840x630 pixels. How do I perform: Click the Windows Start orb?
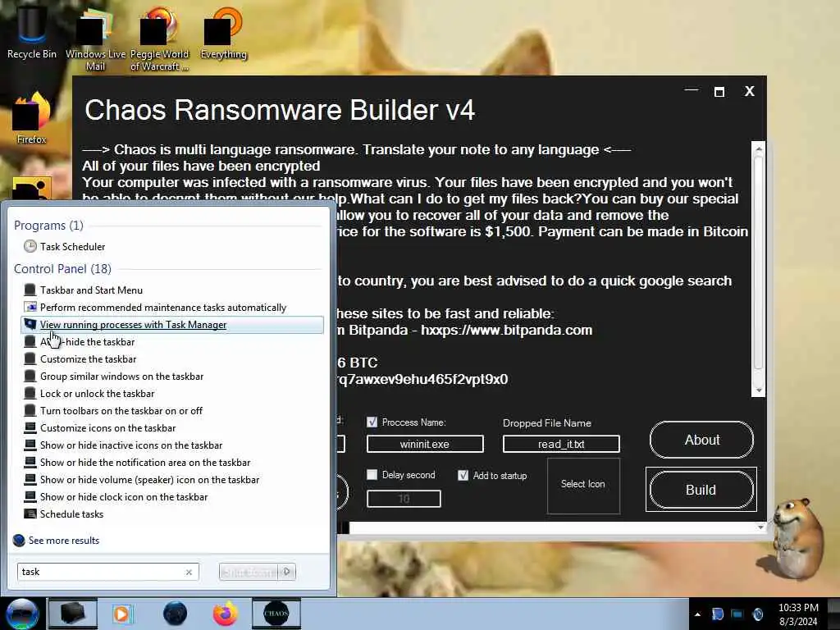pyautogui.click(x=22, y=614)
